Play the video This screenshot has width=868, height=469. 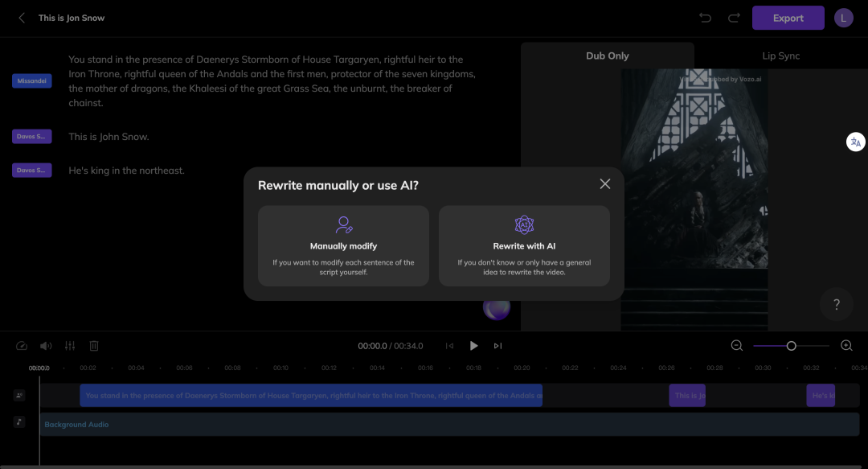474,346
